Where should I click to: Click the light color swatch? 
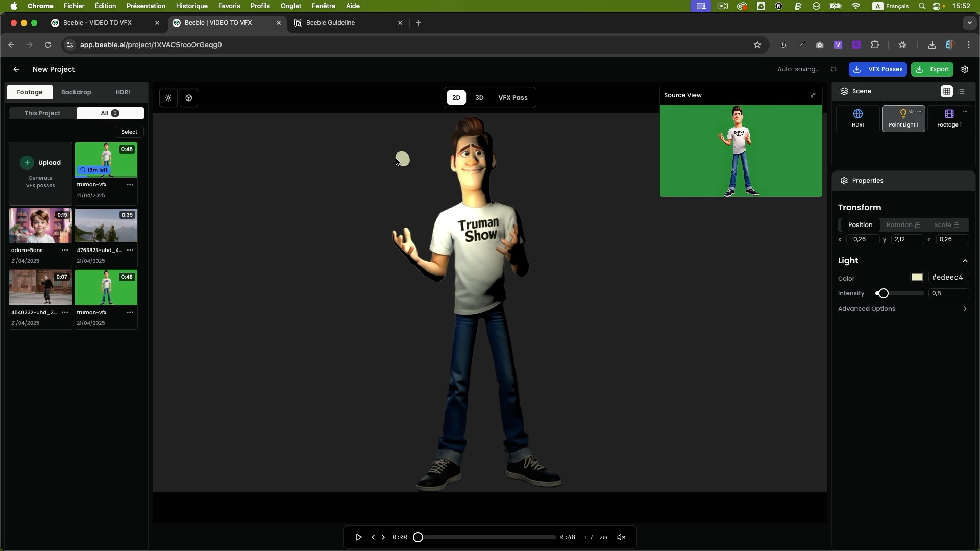coord(917,278)
